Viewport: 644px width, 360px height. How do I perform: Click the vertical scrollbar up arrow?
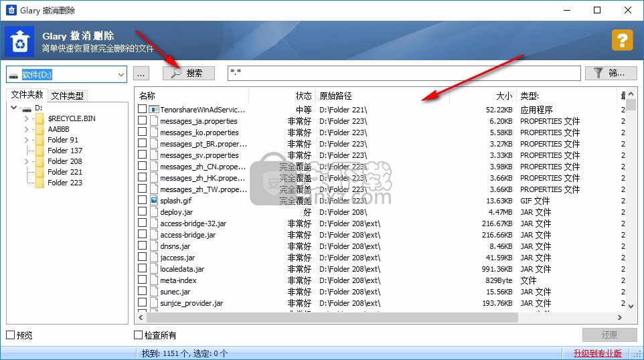tap(631, 94)
